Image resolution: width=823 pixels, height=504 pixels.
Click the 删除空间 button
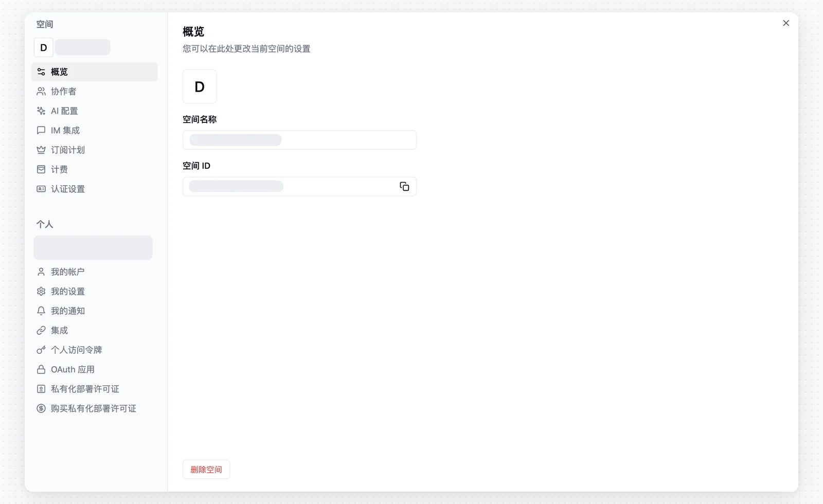[x=206, y=470]
